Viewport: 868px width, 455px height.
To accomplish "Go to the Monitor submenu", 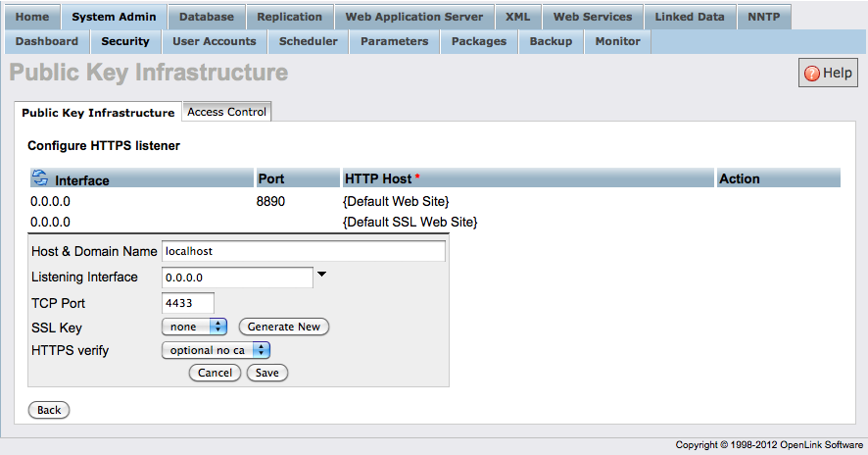I will [617, 41].
